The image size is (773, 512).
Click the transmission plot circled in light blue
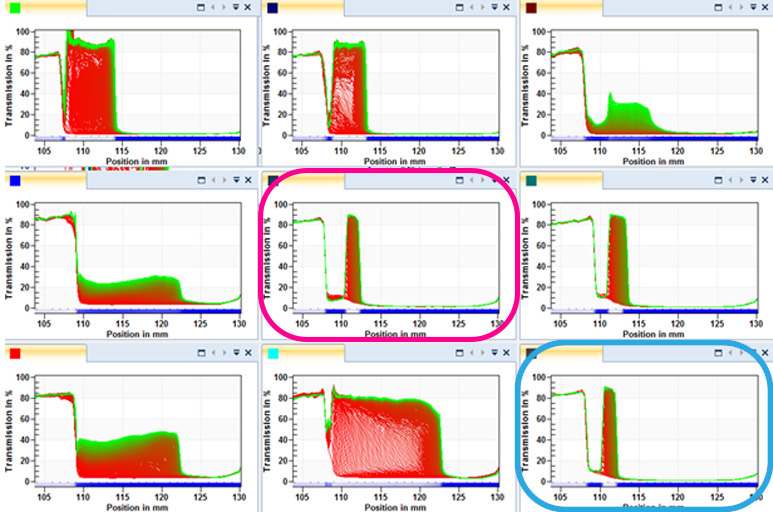click(645, 428)
